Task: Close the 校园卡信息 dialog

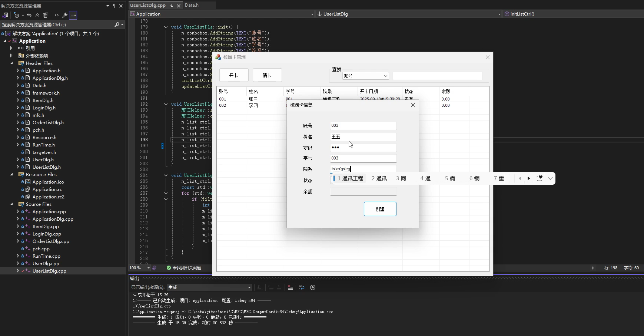Action: [x=413, y=105]
